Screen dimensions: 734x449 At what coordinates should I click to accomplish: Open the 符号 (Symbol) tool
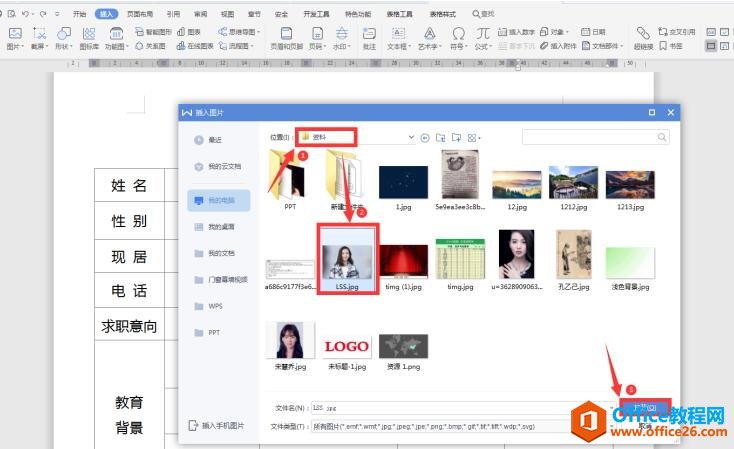click(458, 38)
